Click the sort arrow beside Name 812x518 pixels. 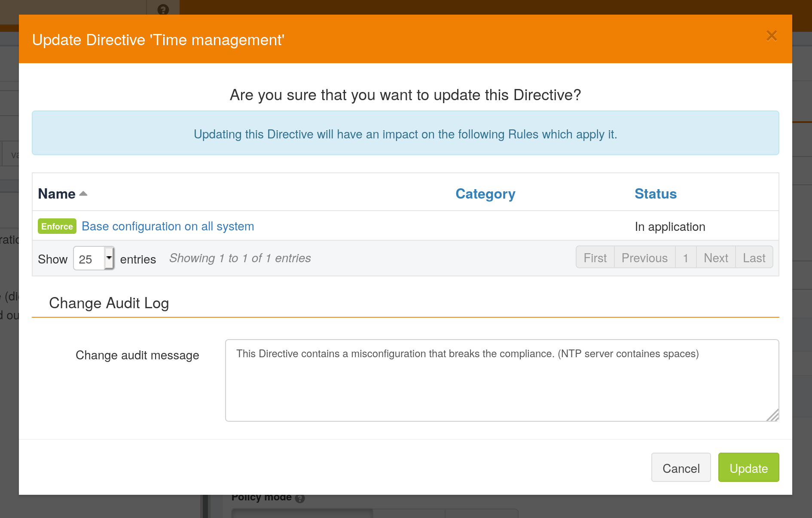(x=83, y=194)
